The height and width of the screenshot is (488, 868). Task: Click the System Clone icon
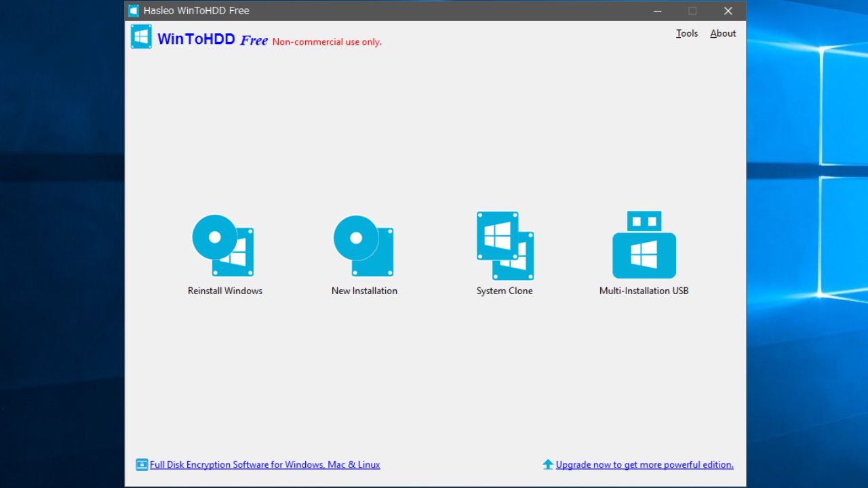coord(505,245)
